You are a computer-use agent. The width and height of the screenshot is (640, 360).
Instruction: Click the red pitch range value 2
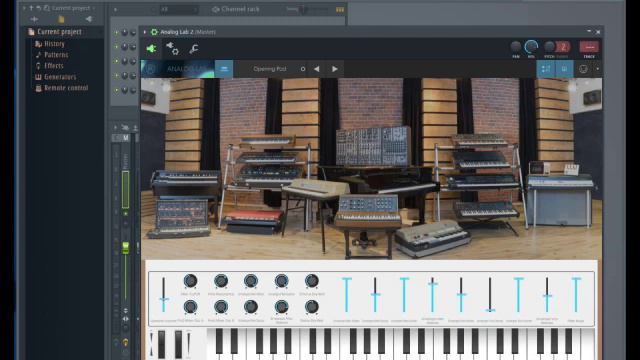(x=563, y=47)
